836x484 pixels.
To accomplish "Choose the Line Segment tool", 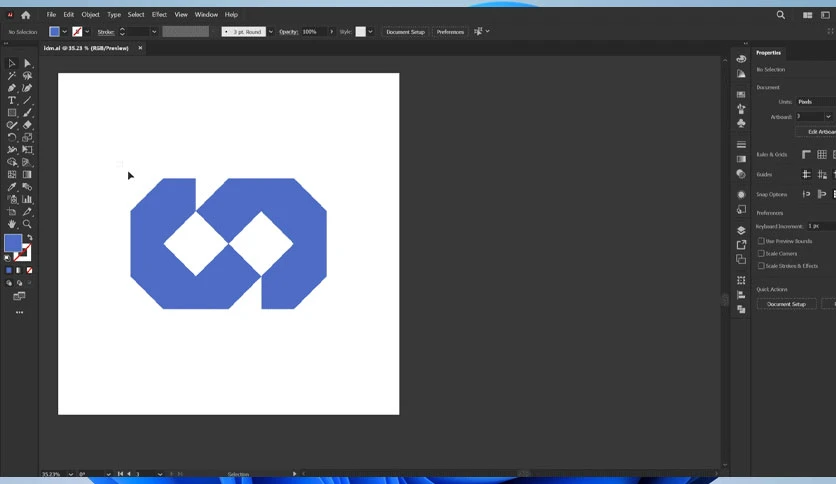I will click(27, 100).
